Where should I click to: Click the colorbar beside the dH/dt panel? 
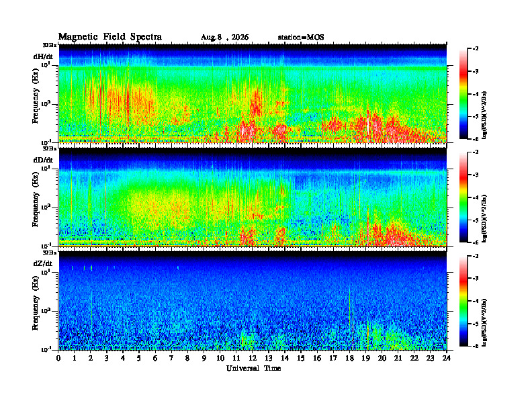coord(463,94)
